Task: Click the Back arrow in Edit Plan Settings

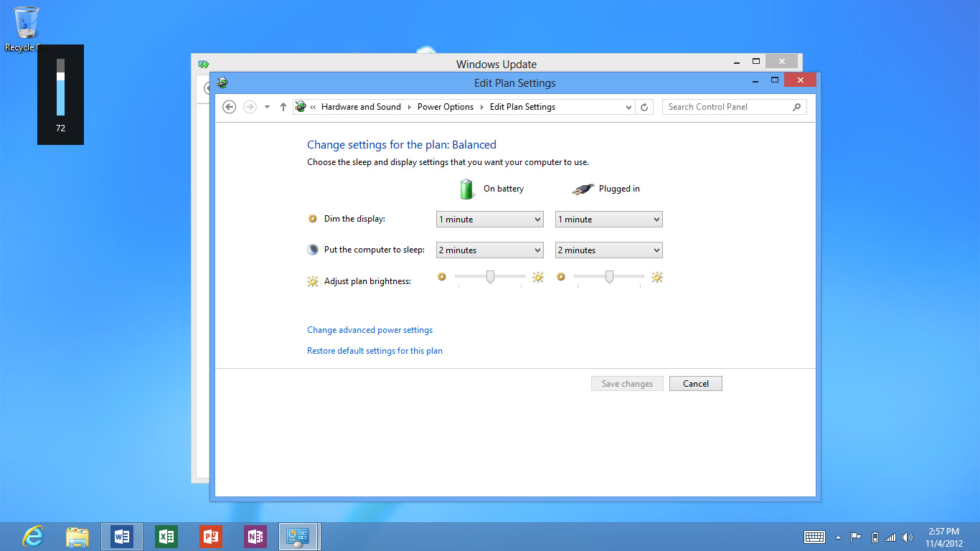Action: tap(229, 107)
